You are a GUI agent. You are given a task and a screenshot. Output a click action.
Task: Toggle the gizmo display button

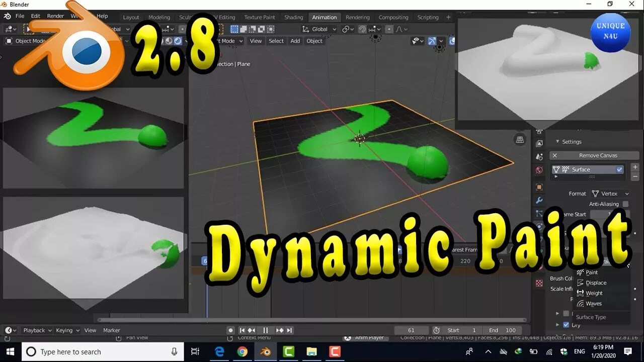point(432,41)
